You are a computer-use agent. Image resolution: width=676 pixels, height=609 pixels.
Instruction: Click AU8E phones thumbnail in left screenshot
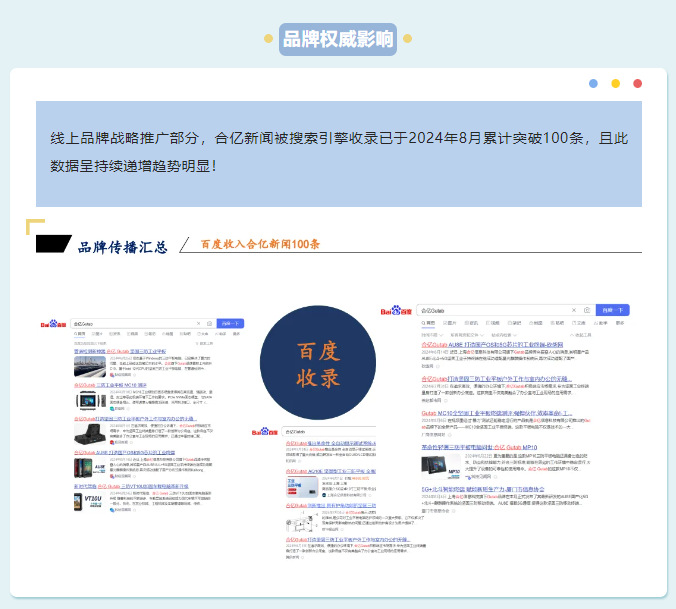coord(90,468)
